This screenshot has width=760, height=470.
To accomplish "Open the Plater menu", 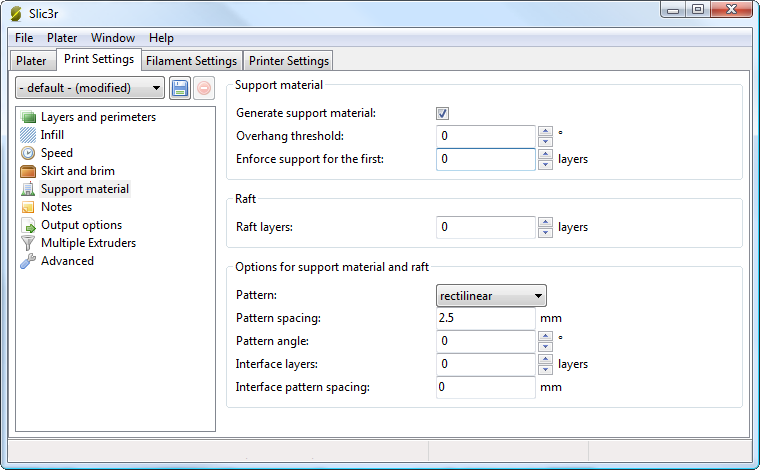I will pyautogui.click(x=62, y=38).
